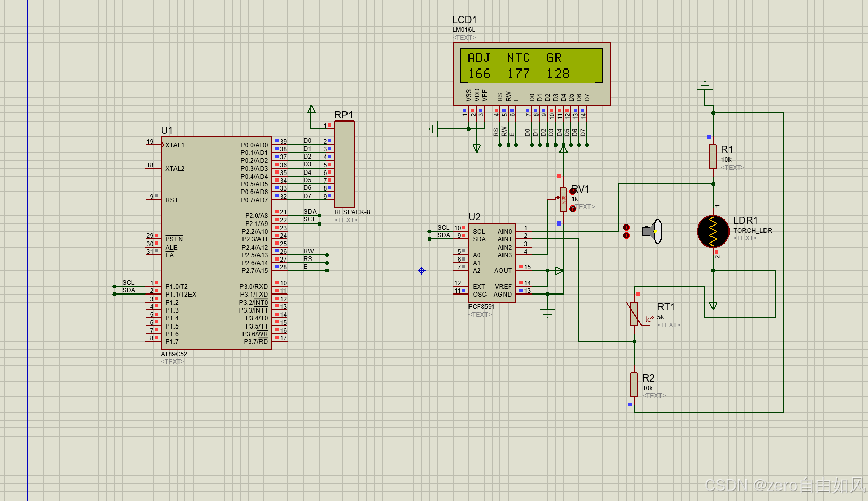Move the torch away using the down arrow
Image resolution: width=868 pixels, height=501 pixels.
(x=626, y=235)
